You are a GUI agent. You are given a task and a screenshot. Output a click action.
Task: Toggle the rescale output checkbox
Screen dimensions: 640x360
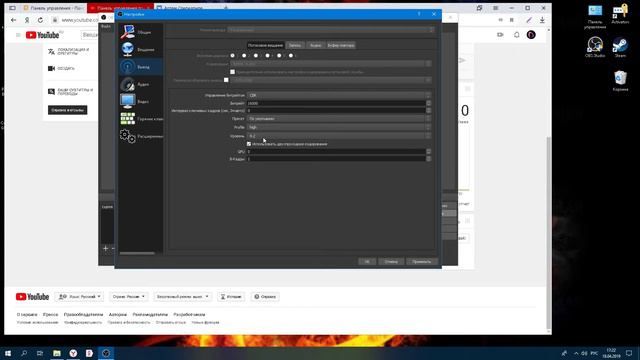pos(226,80)
